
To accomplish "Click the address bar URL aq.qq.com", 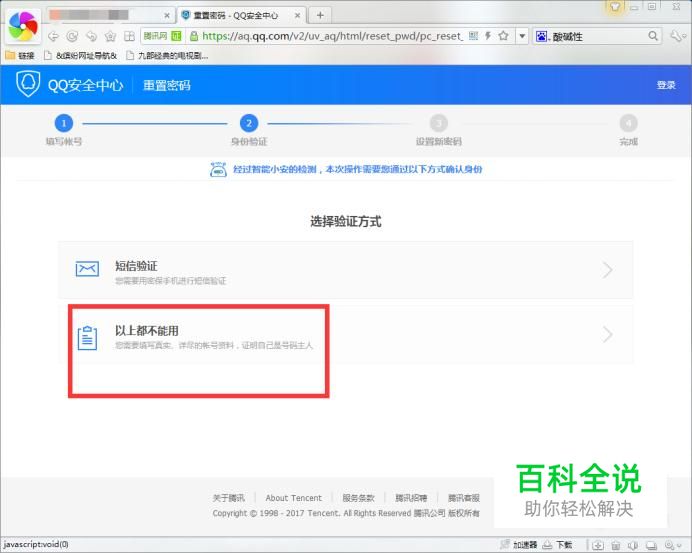I will pos(332,36).
